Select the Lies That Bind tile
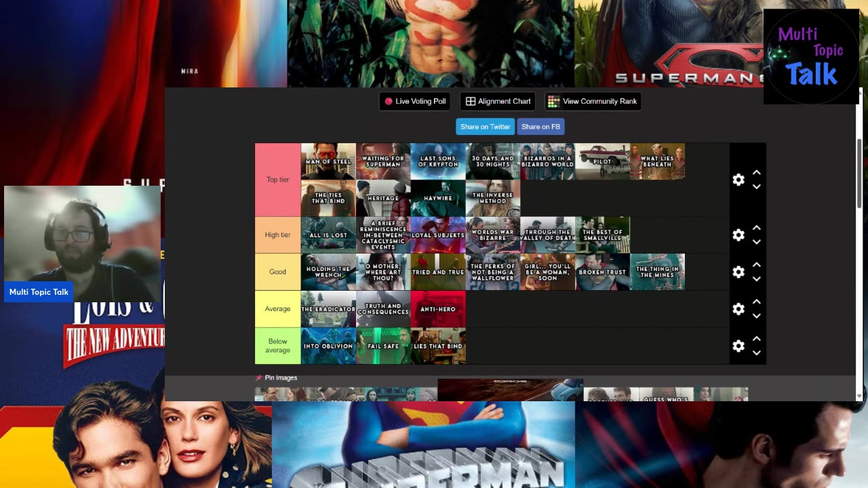Screen dimensions: 868x488 pyautogui.click(x=438, y=346)
